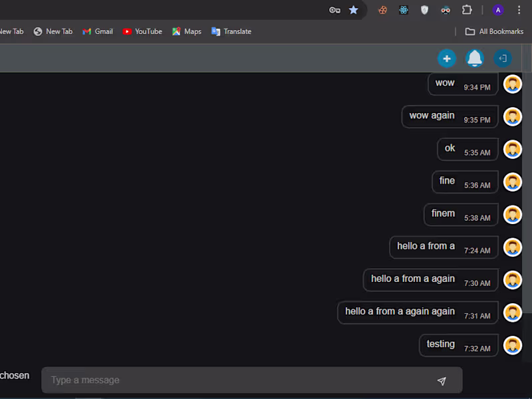Screen dimensions: 532x399
Task: Open the Gmail bookmark
Action: pyautogui.click(x=98, y=31)
